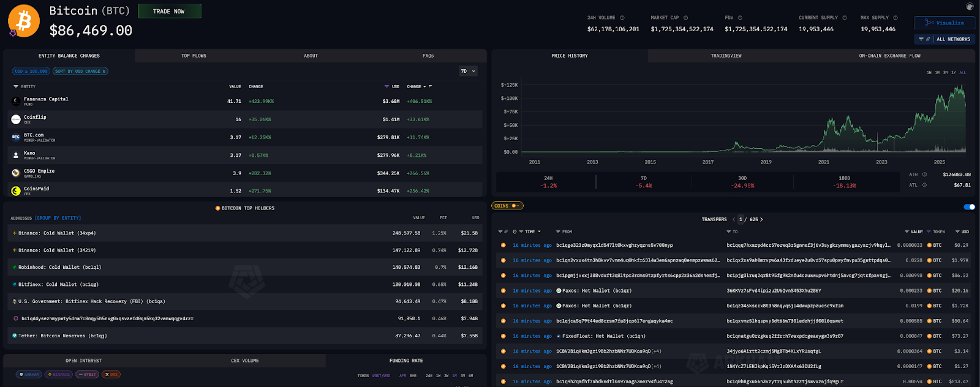Image resolution: width=980 pixels, height=387 pixels.
Task: Click the GROUP BY ENTITY link
Action: click(x=58, y=218)
